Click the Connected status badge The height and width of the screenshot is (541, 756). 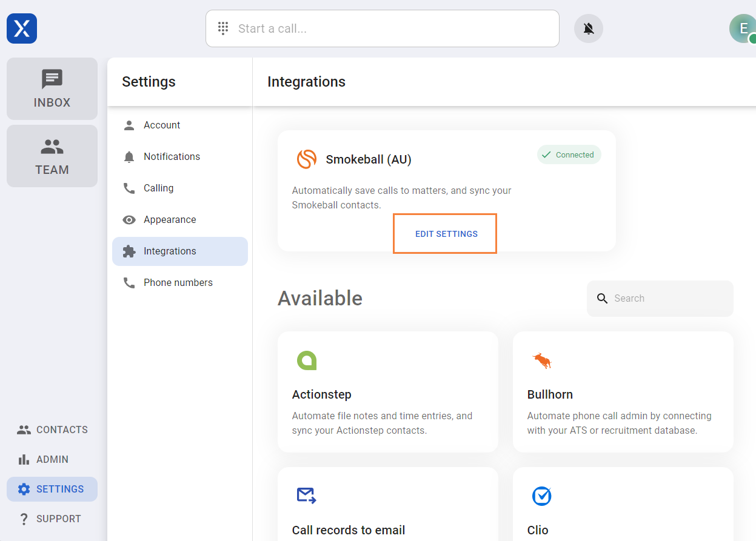(x=569, y=154)
